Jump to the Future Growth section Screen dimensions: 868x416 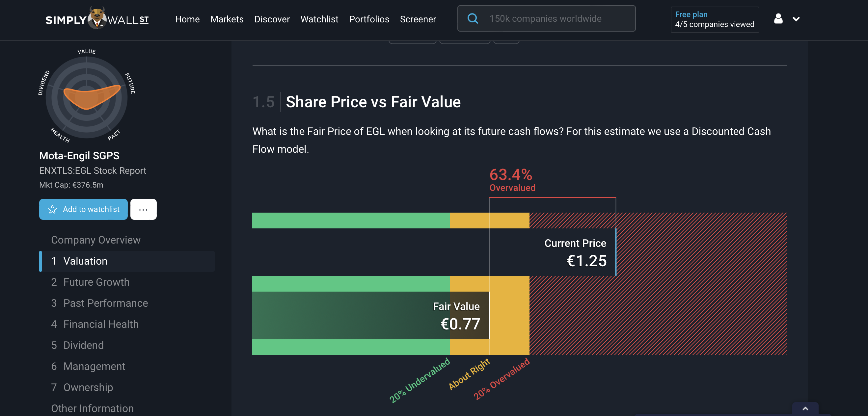[96, 282]
